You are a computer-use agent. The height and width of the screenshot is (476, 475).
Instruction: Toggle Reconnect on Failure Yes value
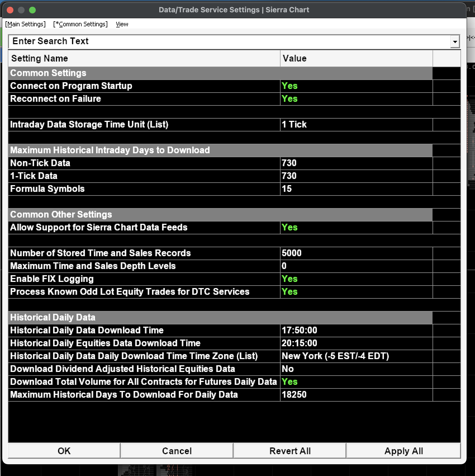click(356, 99)
